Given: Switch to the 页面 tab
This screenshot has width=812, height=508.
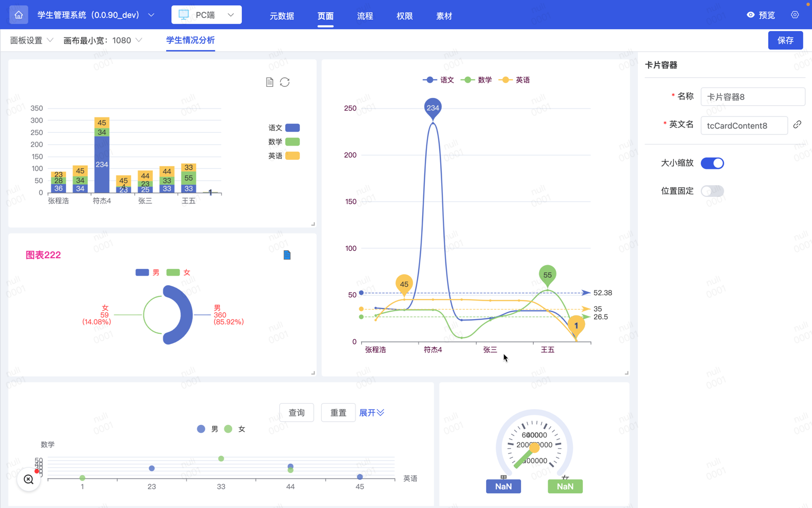Looking at the screenshot, I should (325, 16).
